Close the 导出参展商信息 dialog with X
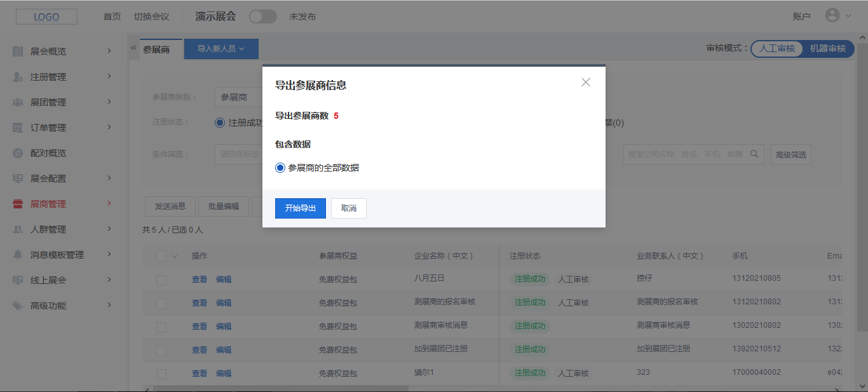The width and height of the screenshot is (868, 392). coord(586,83)
